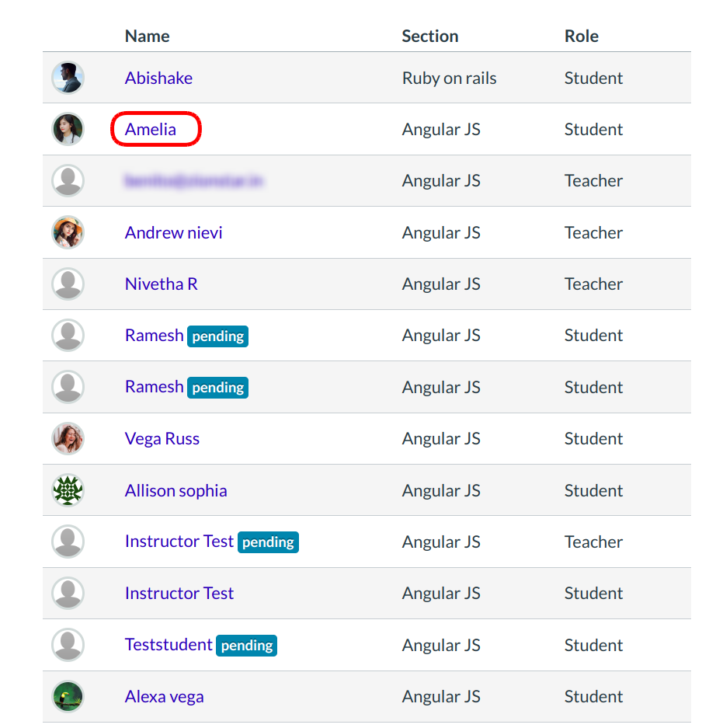Select the Allison sophia name link
Image resolution: width=709 pixels, height=728 pixels.
[176, 490]
